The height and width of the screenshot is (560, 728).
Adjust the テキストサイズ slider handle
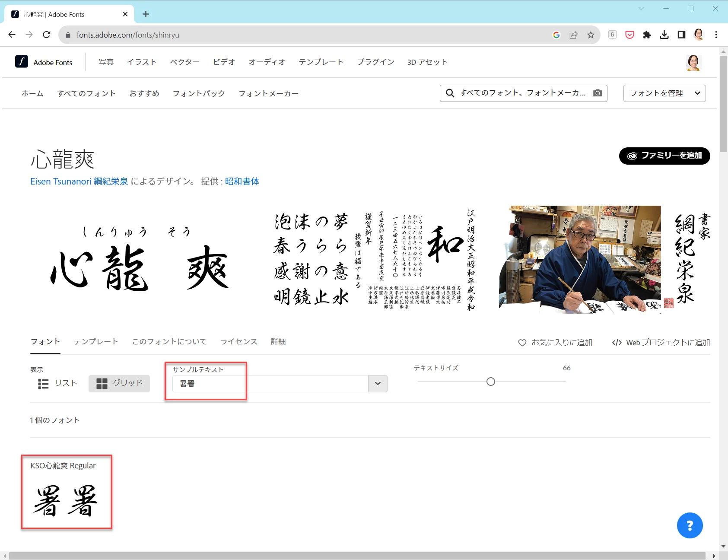tap(490, 382)
